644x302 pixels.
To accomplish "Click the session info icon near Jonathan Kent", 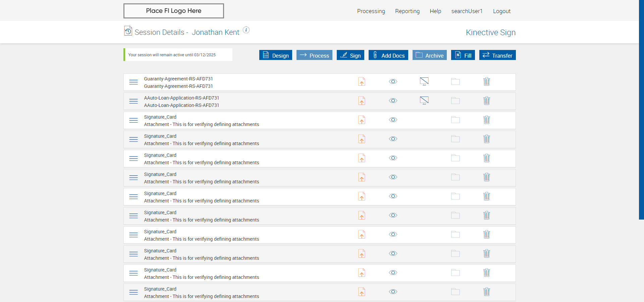I will (246, 30).
